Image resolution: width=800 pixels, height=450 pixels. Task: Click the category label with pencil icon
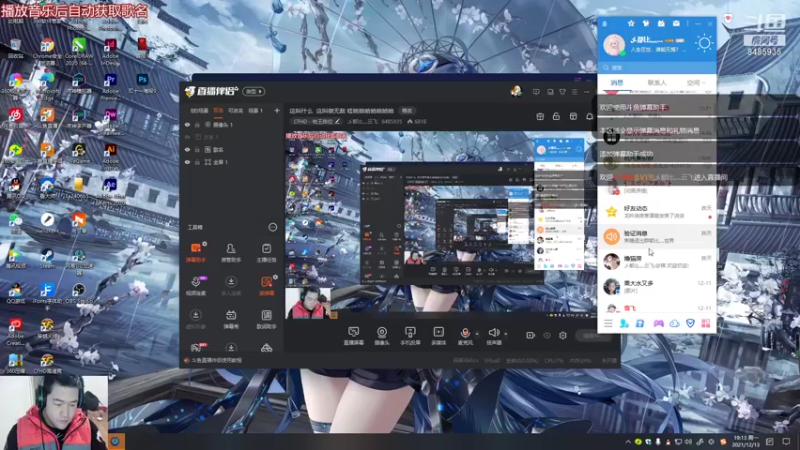click(x=316, y=121)
